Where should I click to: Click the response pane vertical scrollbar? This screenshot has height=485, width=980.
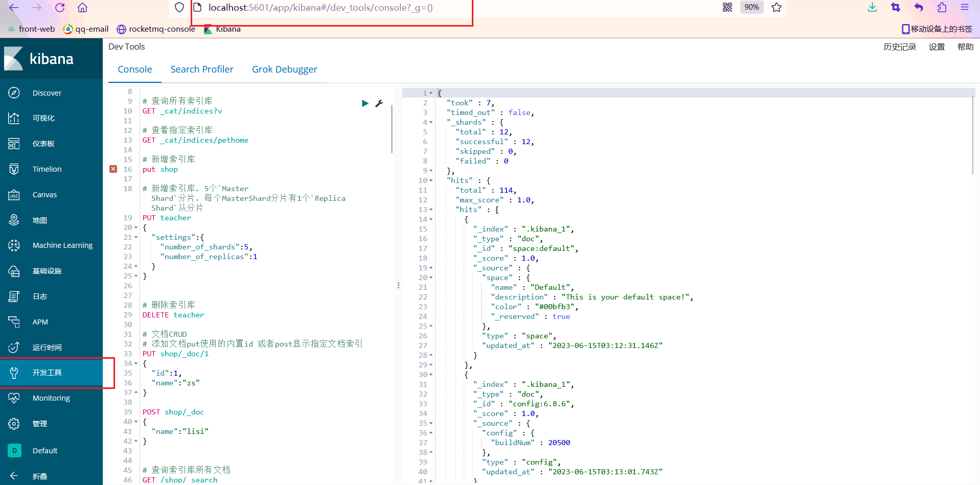tap(973, 135)
